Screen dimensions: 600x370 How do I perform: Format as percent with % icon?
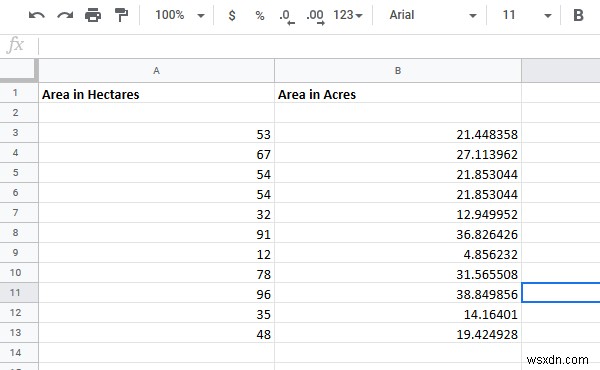point(260,15)
